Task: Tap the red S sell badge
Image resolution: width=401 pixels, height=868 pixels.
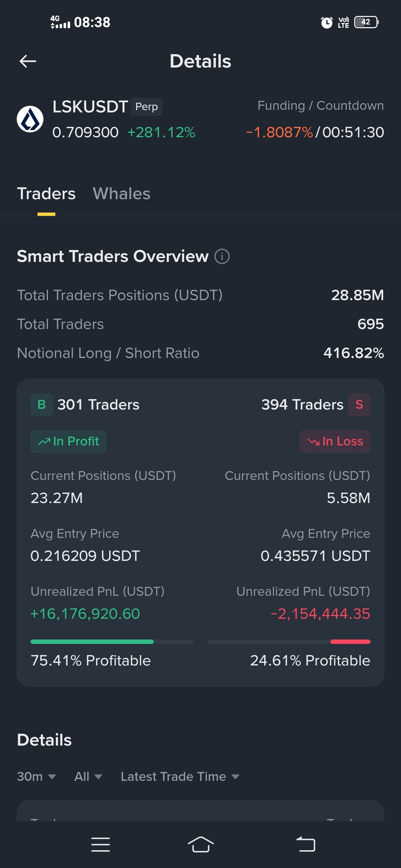Action: [x=359, y=404]
